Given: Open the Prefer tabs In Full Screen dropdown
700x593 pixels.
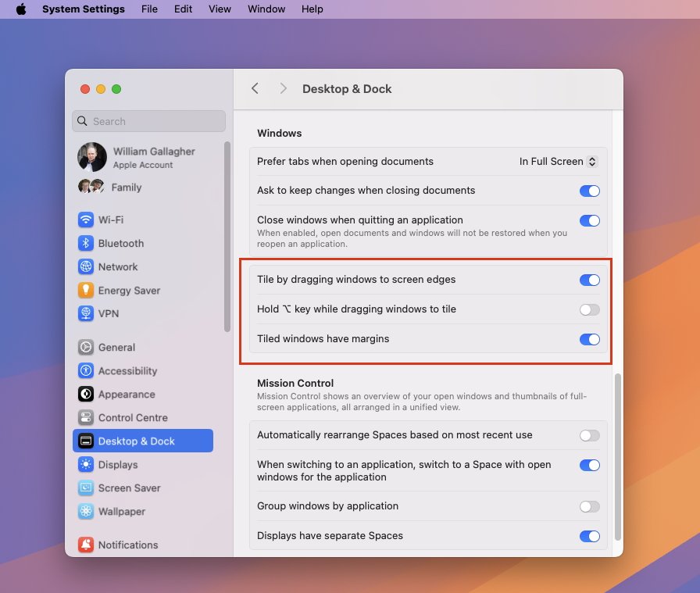Looking at the screenshot, I should click(558, 161).
